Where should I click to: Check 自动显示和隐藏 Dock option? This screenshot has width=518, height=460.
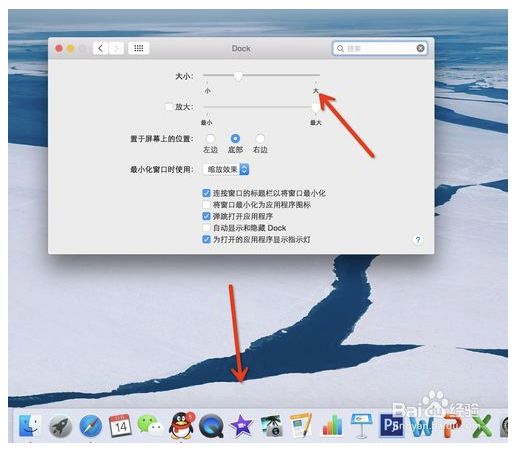pyautogui.click(x=206, y=228)
